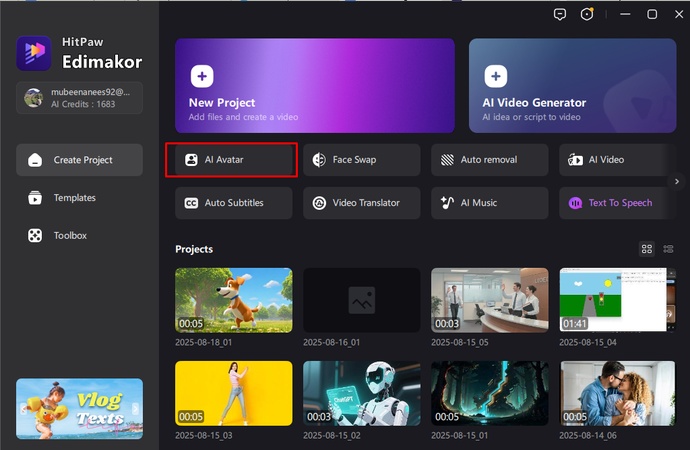Launch the AI Avatar tool
This screenshot has width=690, height=450.
click(x=234, y=160)
